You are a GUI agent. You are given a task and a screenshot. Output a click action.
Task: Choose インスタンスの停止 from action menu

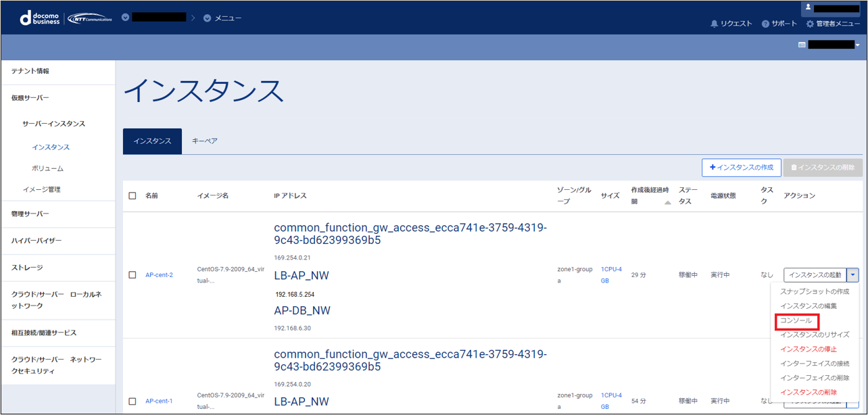coord(809,349)
